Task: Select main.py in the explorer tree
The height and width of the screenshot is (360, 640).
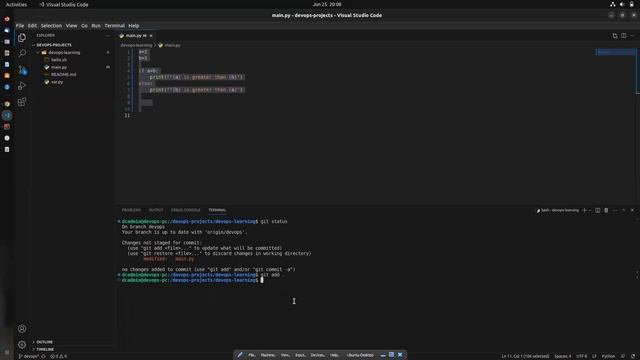Action: tap(58, 67)
